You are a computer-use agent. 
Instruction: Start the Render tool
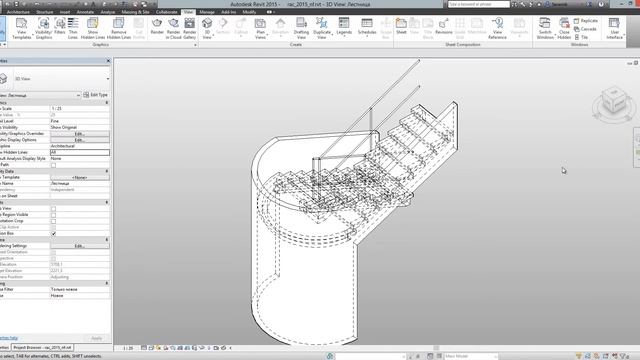click(x=157, y=27)
